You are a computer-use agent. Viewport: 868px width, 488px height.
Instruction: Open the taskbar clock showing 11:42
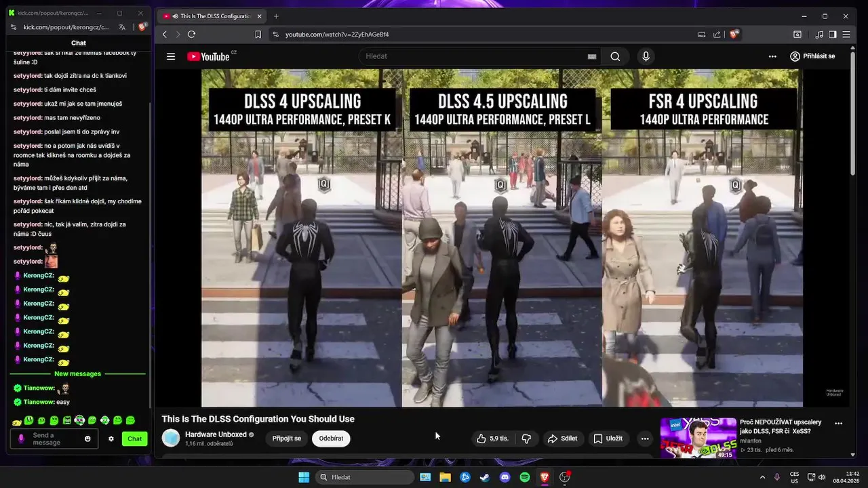[x=847, y=477]
